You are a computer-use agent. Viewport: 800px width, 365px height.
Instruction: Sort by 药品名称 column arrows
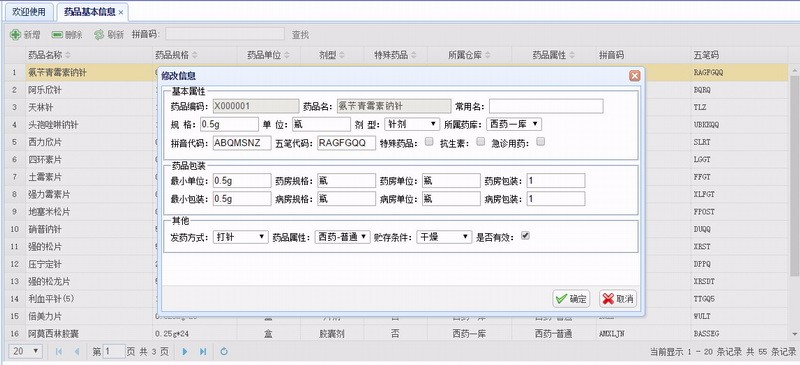68,55
